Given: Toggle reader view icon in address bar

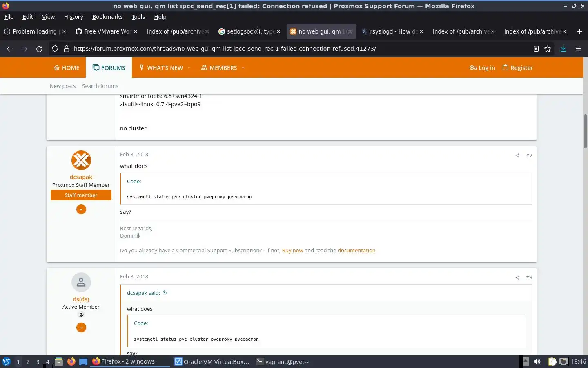Looking at the screenshot, I should pyautogui.click(x=536, y=49).
